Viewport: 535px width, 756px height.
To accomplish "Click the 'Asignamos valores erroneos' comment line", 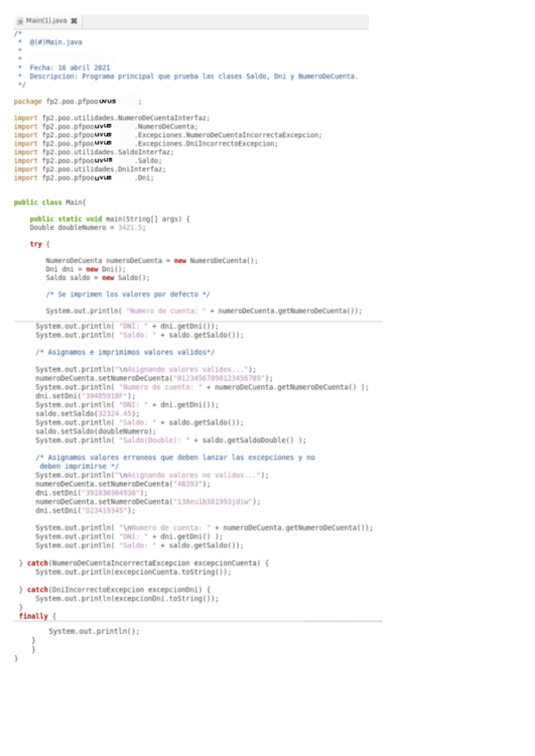I will (x=175, y=457).
